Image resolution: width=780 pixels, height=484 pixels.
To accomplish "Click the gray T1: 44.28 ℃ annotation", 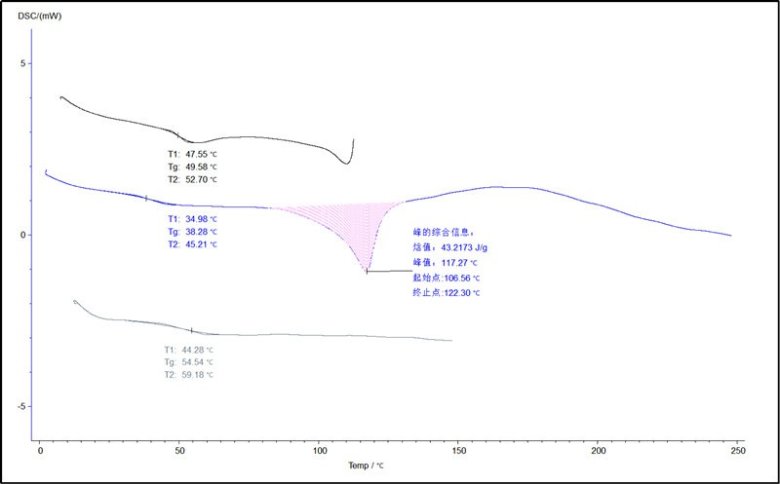I will (189, 349).
